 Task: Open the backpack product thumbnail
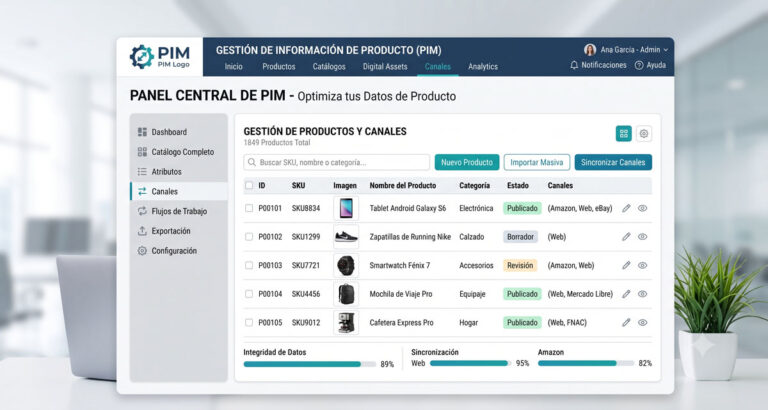[346, 294]
